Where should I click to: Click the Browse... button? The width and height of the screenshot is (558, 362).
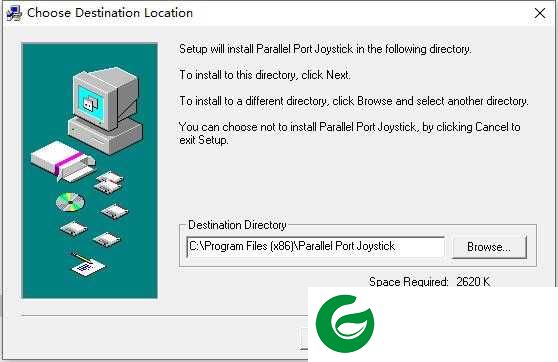(x=489, y=246)
